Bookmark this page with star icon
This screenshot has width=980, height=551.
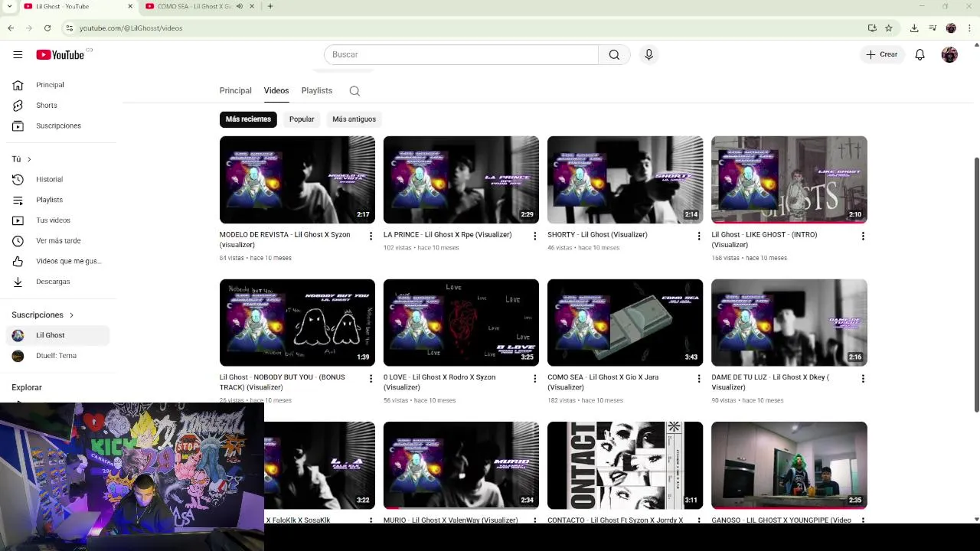point(889,28)
